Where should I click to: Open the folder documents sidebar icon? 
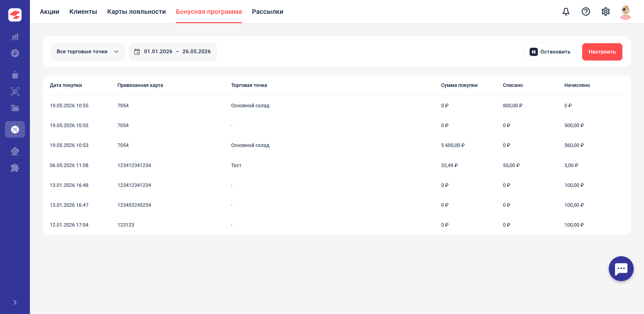(15, 108)
